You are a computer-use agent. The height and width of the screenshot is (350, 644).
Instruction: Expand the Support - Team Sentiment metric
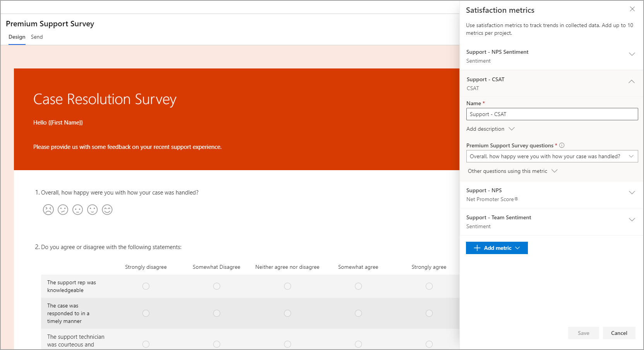point(632,220)
